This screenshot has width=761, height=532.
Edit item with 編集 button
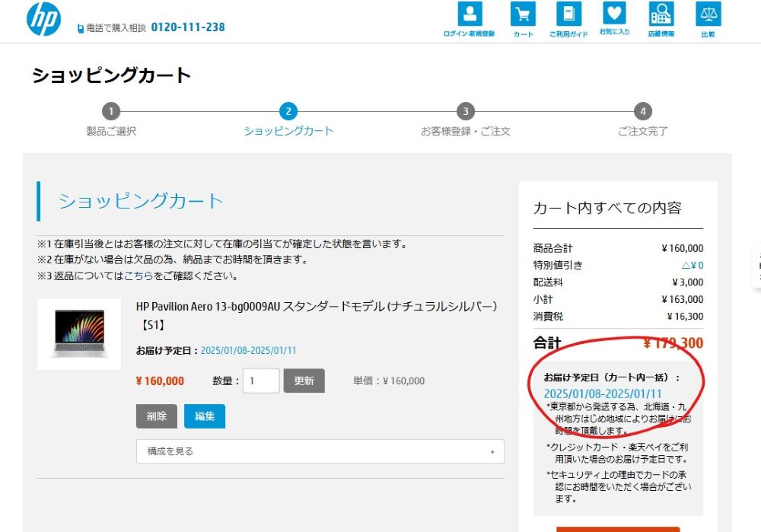click(204, 416)
